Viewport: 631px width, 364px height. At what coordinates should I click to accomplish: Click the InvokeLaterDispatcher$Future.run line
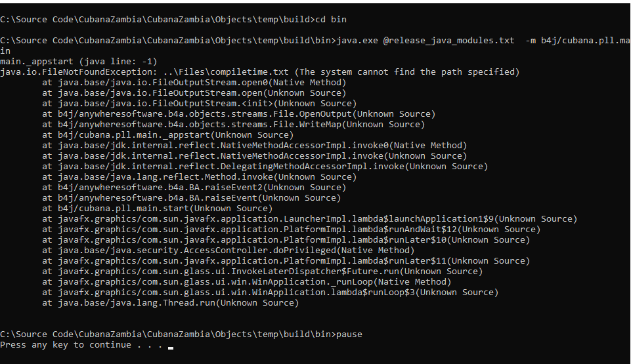click(262, 271)
